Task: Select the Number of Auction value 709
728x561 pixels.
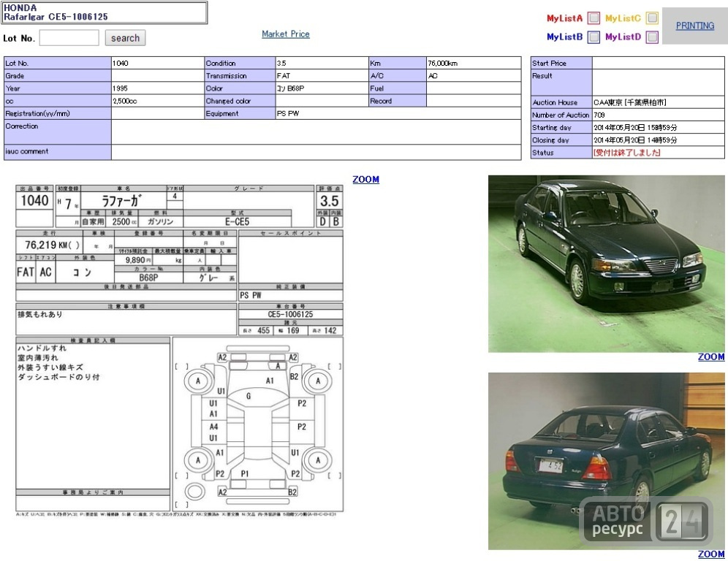Action: 599,115
